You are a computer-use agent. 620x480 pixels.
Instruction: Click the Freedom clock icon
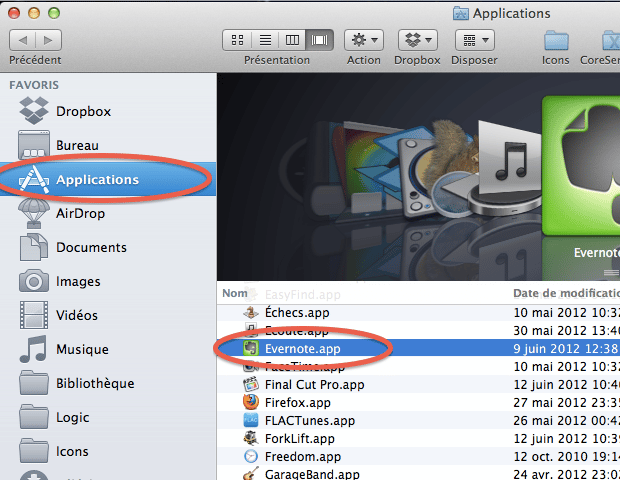251,456
